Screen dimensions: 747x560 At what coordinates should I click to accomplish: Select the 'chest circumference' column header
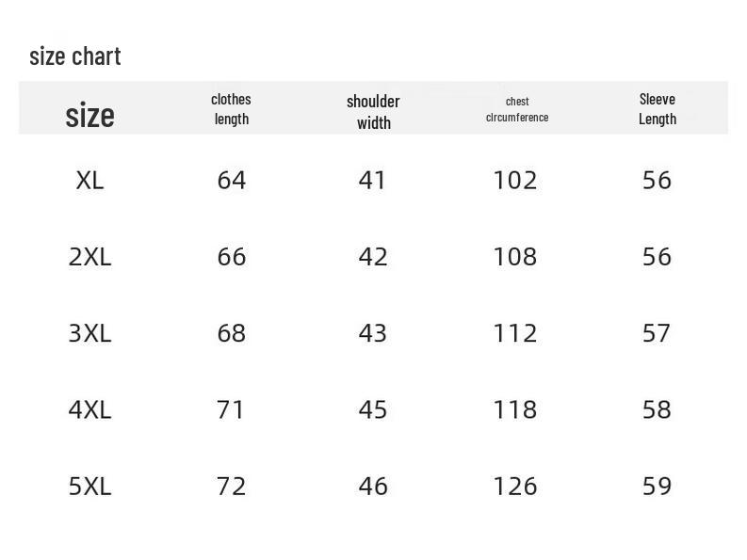click(516, 109)
